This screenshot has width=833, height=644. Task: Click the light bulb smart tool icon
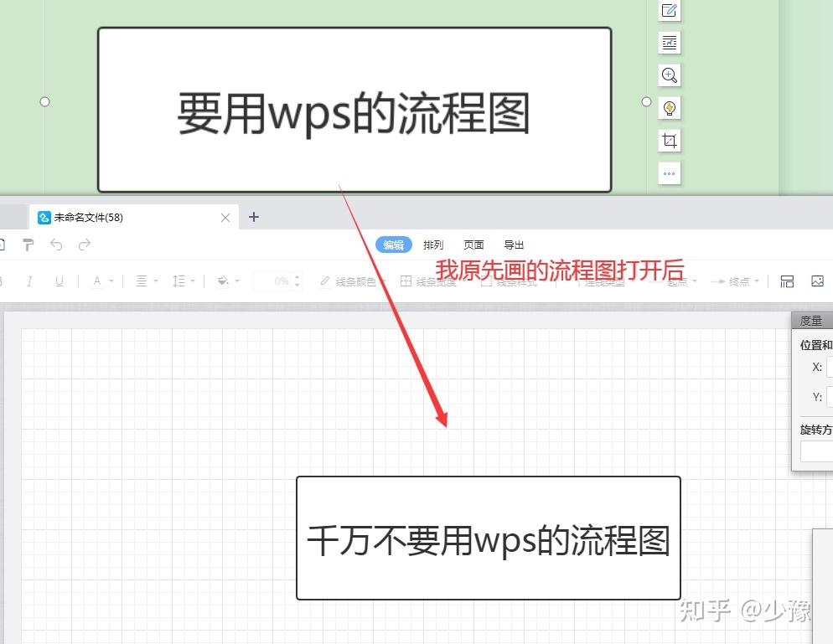coord(670,108)
